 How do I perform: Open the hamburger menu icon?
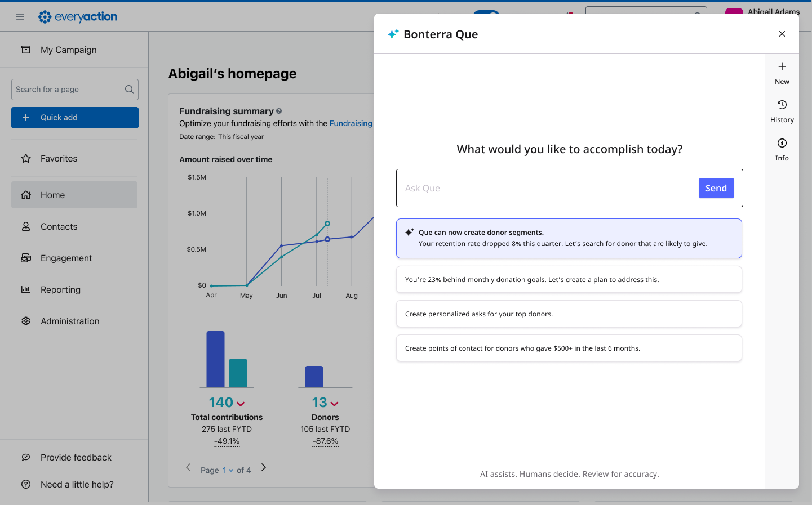click(20, 17)
